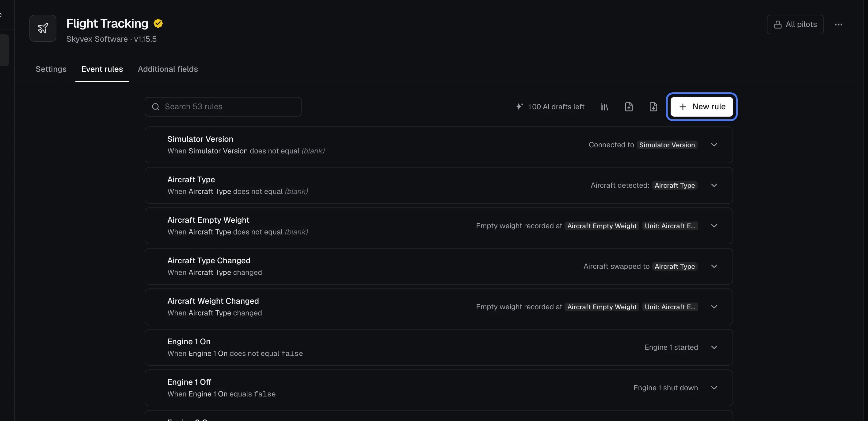Click the All pilots button

795,25
